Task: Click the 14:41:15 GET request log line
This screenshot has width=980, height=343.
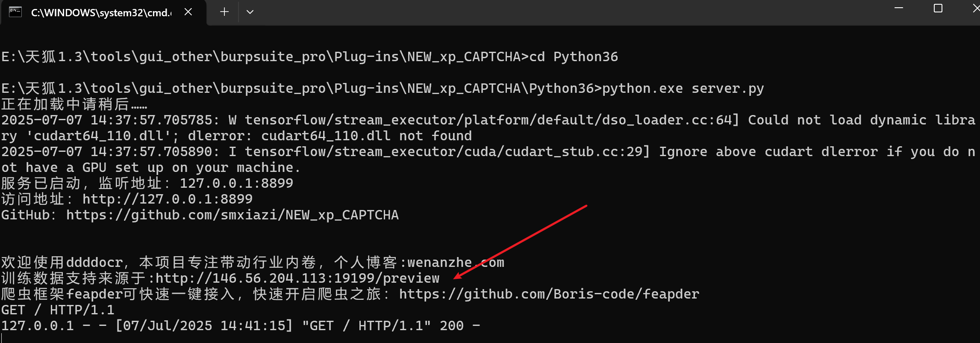Action: click(x=240, y=326)
